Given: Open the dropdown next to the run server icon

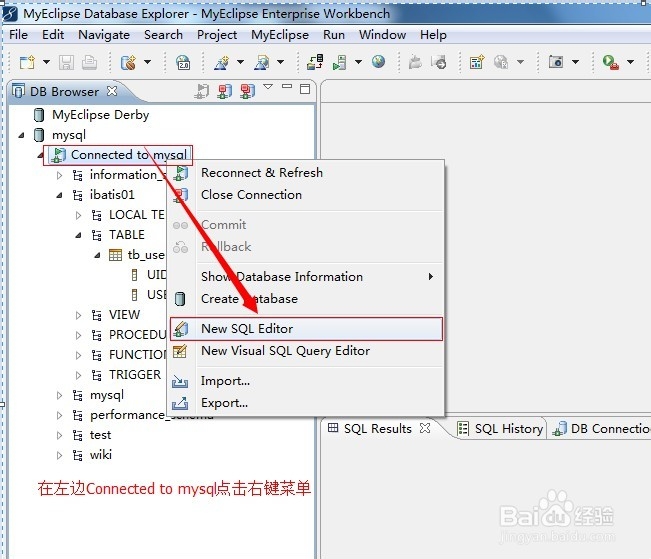Looking at the screenshot, I should tap(358, 62).
